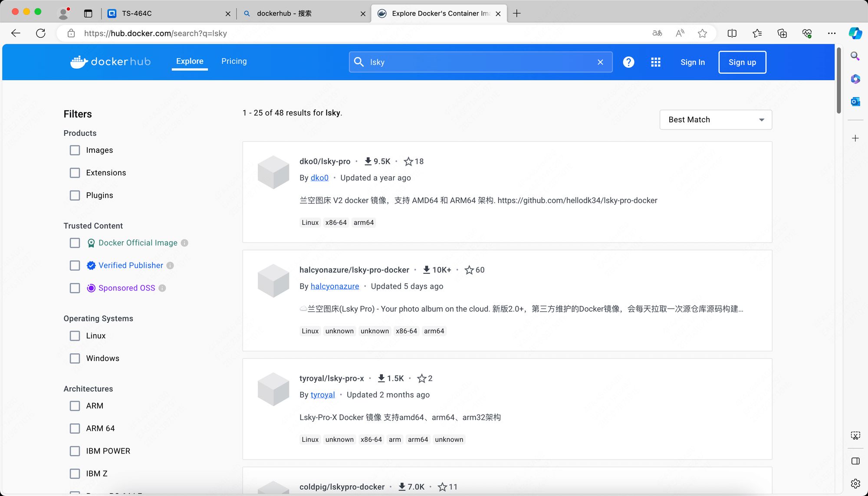Screen dimensions: 868x496
Task: Open the Copilot sidebar icon
Action: pyautogui.click(x=855, y=33)
